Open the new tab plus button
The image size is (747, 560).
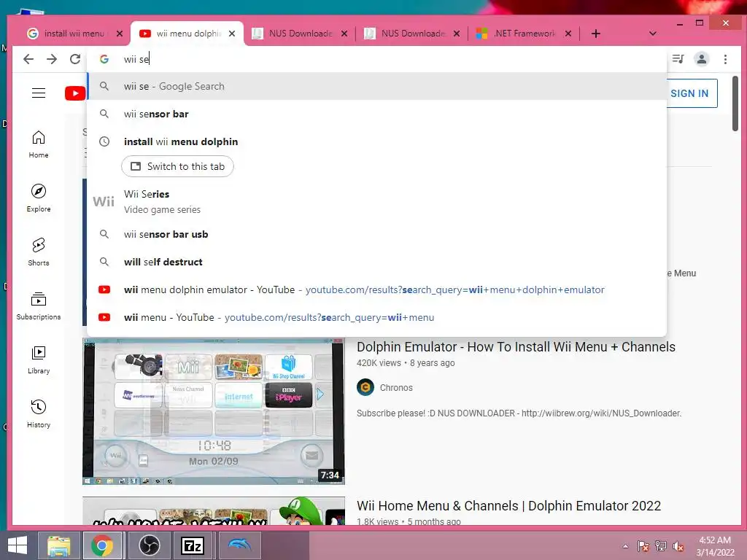pos(595,34)
